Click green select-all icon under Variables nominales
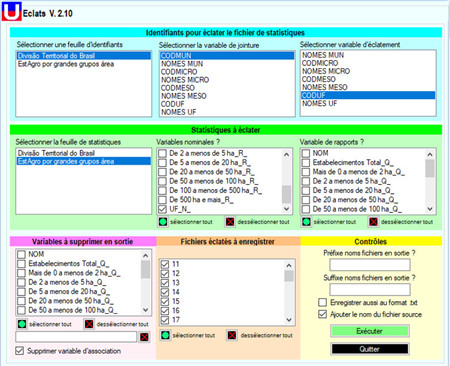 (x=163, y=222)
